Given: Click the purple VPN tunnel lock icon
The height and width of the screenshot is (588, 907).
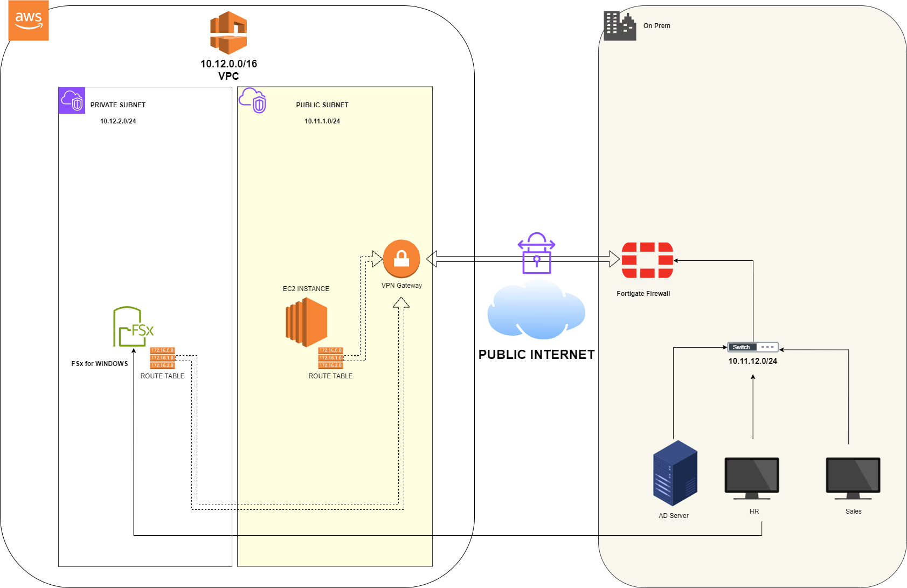Looking at the screenshot, I should coord(537,253).
